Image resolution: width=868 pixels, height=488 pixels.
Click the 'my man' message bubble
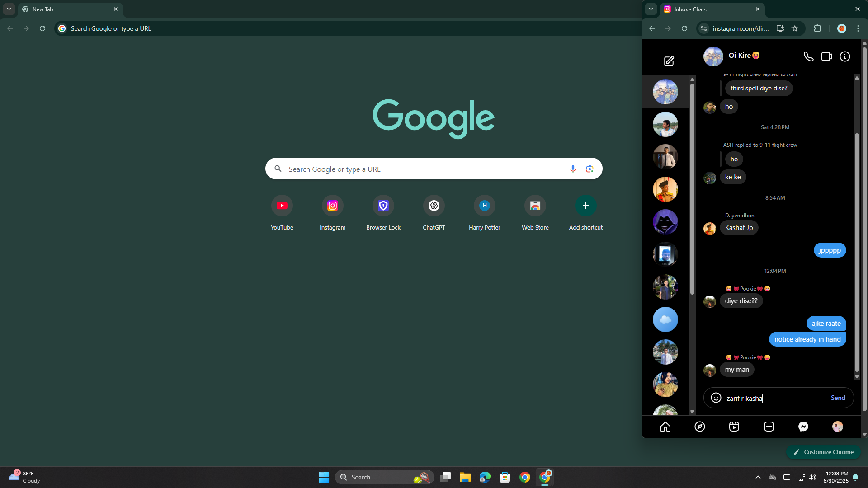pos(737,370)
